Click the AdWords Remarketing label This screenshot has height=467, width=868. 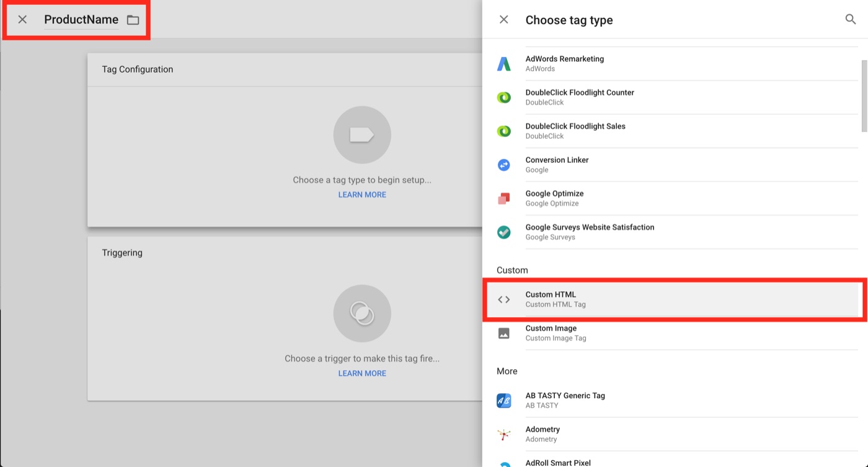564,59
